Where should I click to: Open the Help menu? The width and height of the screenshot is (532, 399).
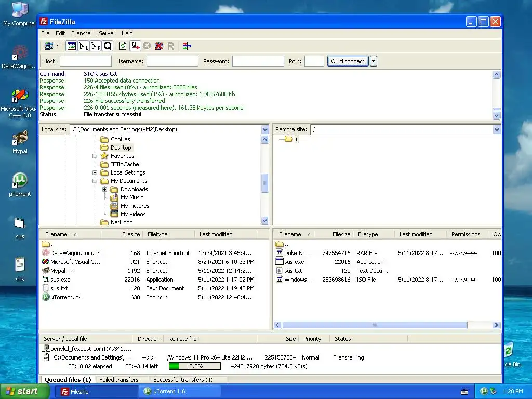tap(127, 33)
